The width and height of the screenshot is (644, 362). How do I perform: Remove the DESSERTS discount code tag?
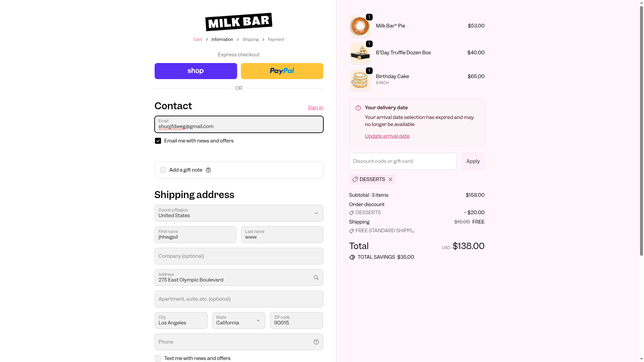pos(390,180)
